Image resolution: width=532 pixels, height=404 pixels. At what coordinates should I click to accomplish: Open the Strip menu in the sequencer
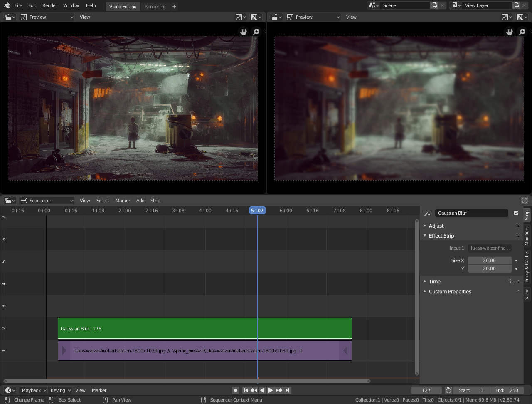(155, 200)
